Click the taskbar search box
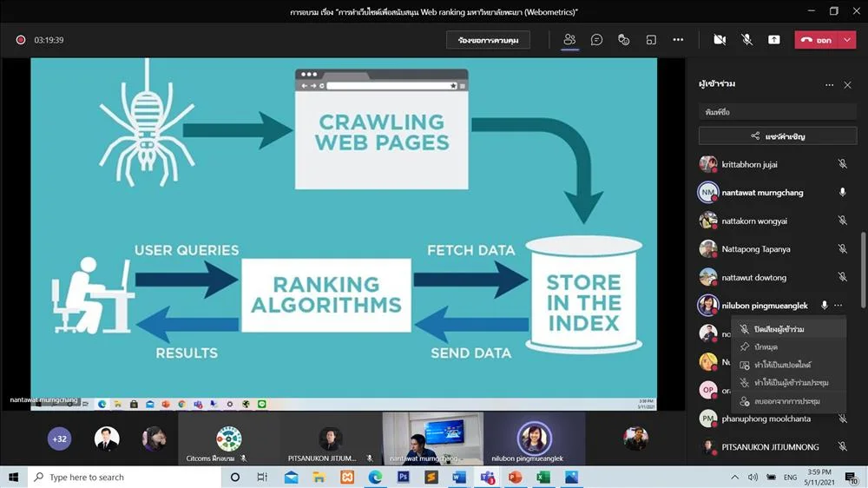This screenshot has height=488, width=868. (124, 477)
